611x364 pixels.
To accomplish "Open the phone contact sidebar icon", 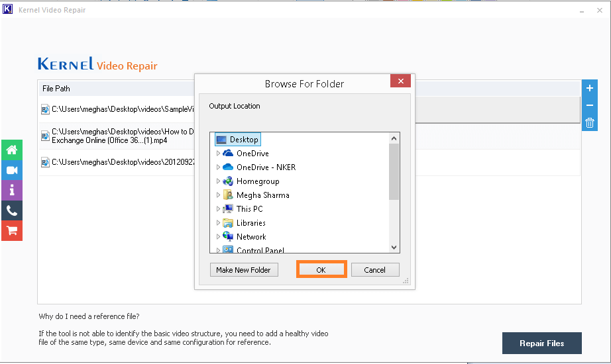I will 12,210.
